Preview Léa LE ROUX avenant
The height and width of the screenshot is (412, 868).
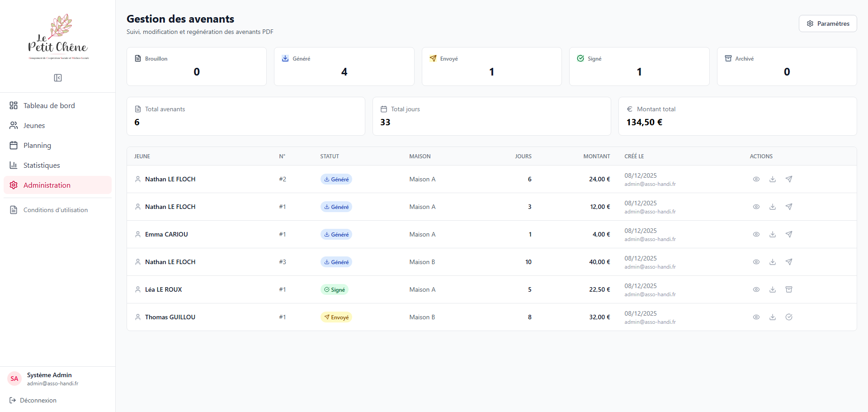pyautogui.click(x=756, y=289)
